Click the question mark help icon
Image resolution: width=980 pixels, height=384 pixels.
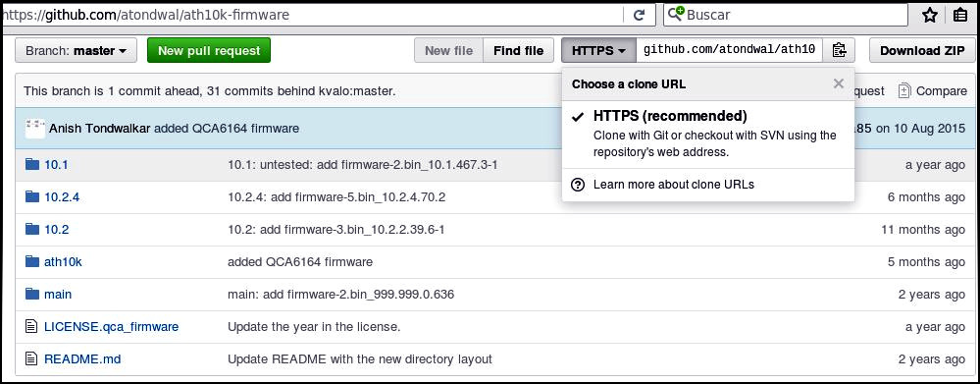point(578,185)
